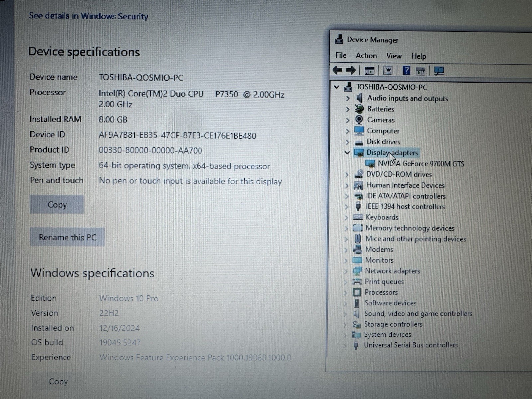
Task: Click the OS build value 19045.5247
Action: [120, 342]
